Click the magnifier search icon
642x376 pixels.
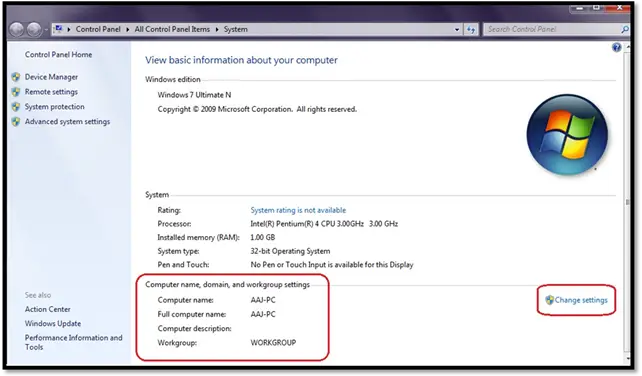coord(625,29)
